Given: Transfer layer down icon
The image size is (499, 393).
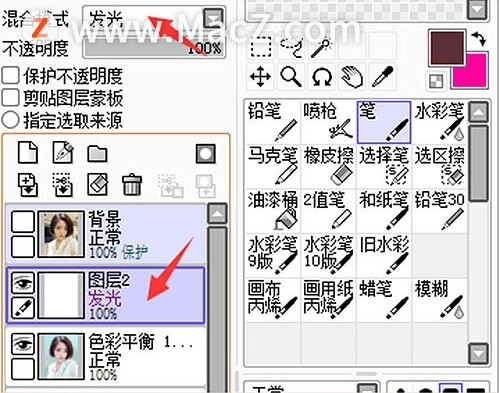Looking at the screenshot, I should [x=28, y=184].
